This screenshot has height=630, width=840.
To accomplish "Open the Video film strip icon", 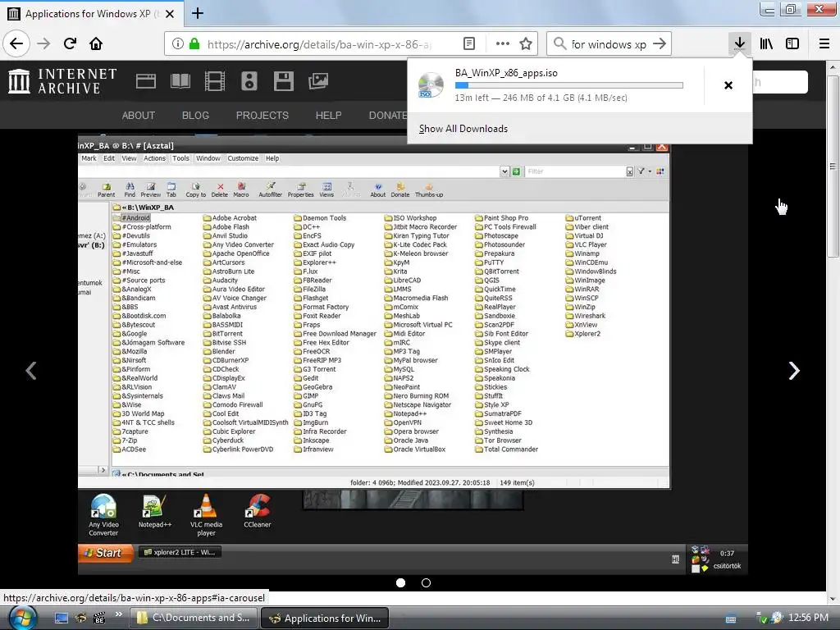I will [x=215, y=81].
